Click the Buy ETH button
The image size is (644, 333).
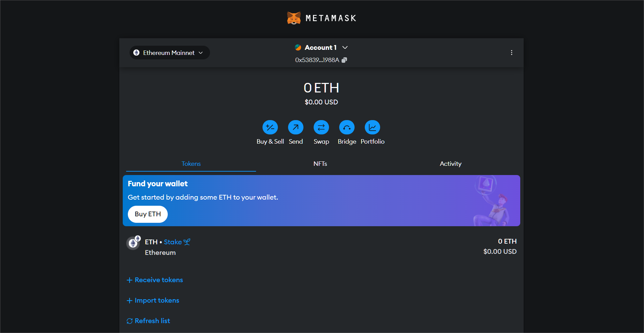click(x=148, y=214)
